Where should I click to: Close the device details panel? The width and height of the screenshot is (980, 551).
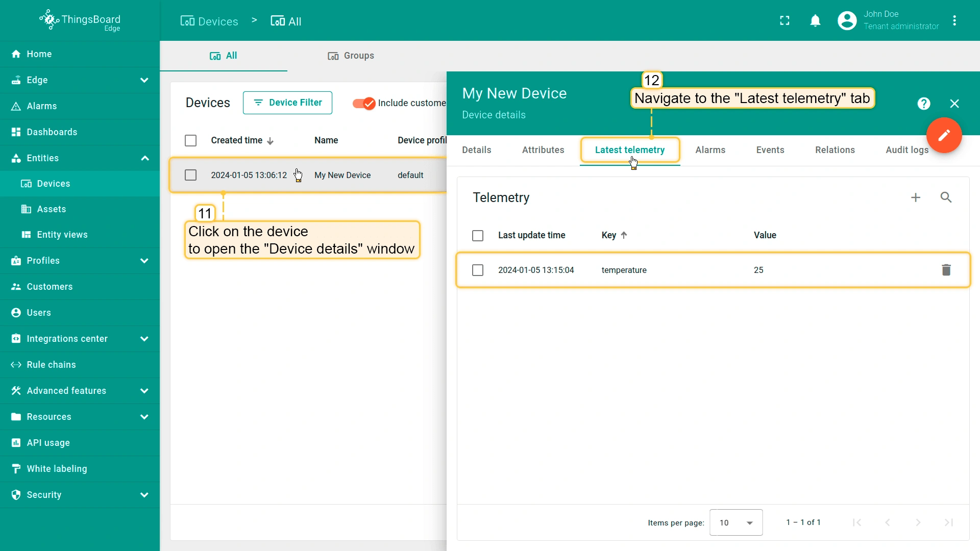pos(954,104)
